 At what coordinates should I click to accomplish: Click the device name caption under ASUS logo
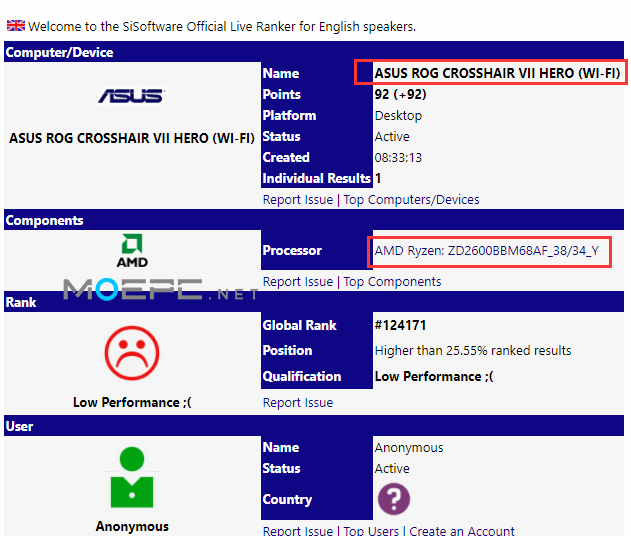tap(132, 138)
